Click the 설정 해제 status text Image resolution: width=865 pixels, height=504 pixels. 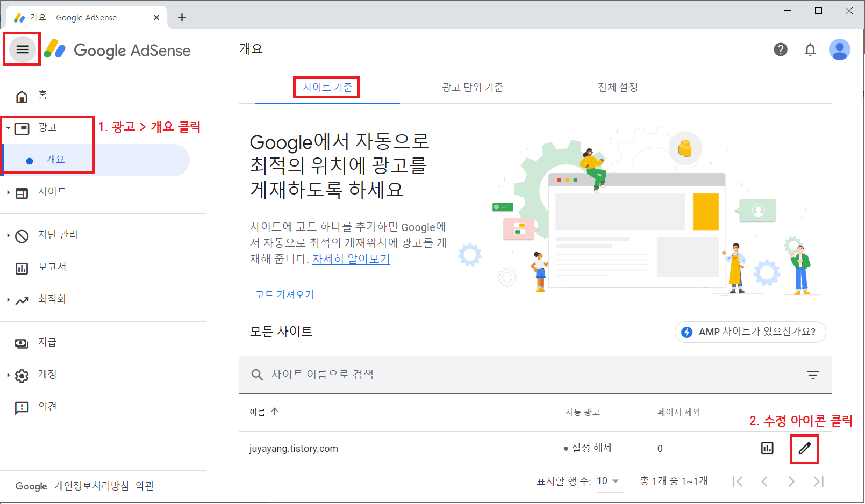(591, 448)
